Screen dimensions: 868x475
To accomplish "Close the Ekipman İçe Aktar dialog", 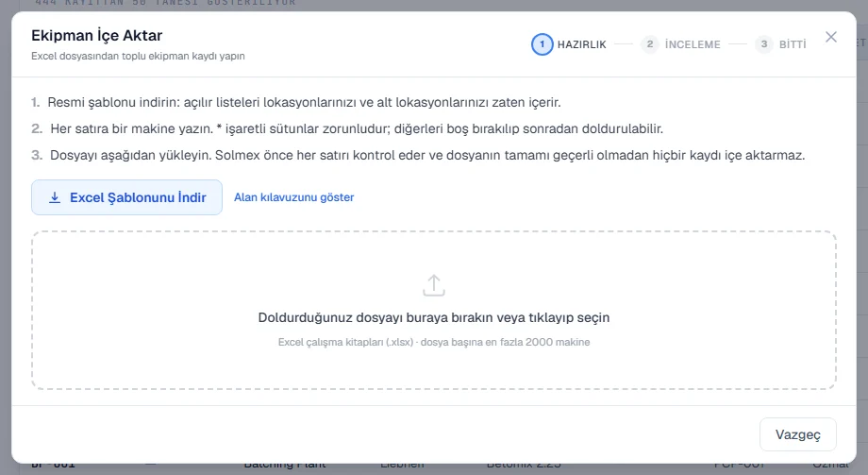I will pyautogui.click(x=831, y=37).
